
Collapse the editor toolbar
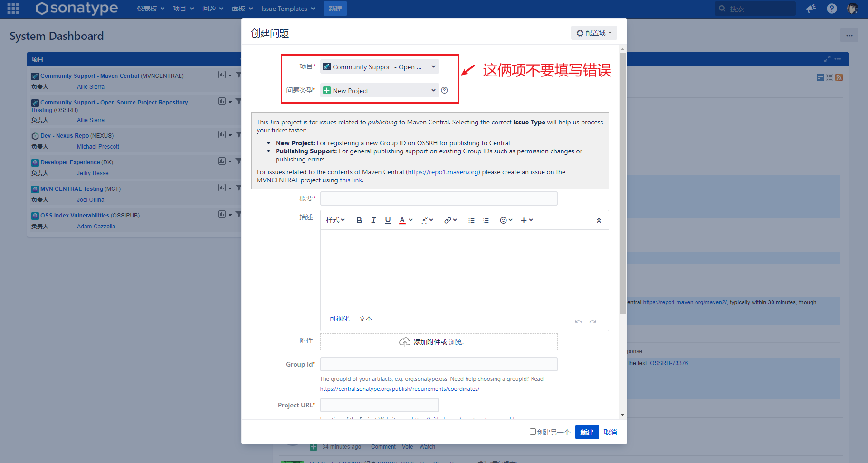click(599, 220)
